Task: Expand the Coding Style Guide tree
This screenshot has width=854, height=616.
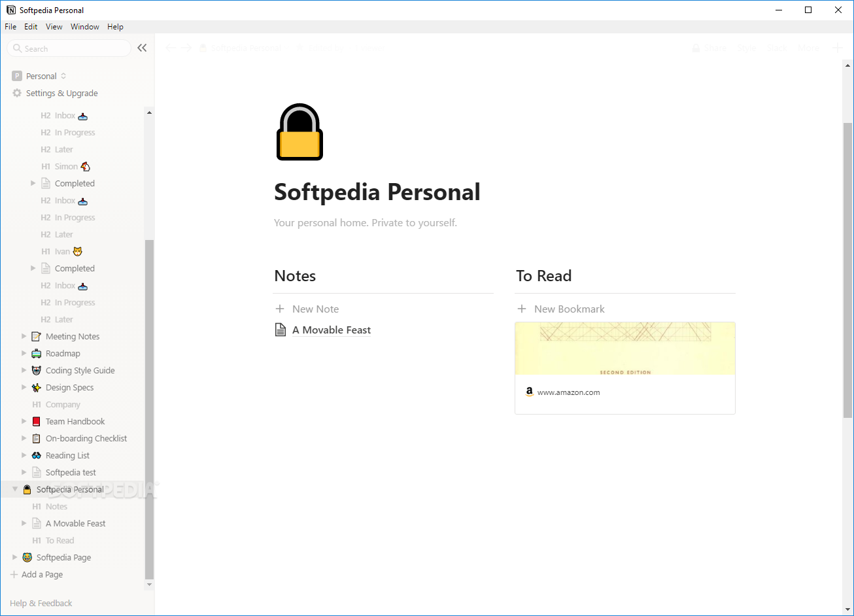Action: (24, 370)
